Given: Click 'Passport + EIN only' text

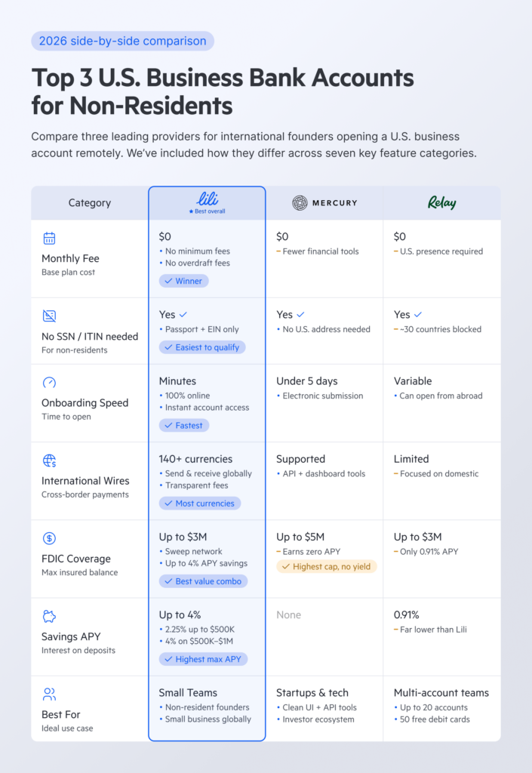Looking at the screenshot, I should pos(202,329).
